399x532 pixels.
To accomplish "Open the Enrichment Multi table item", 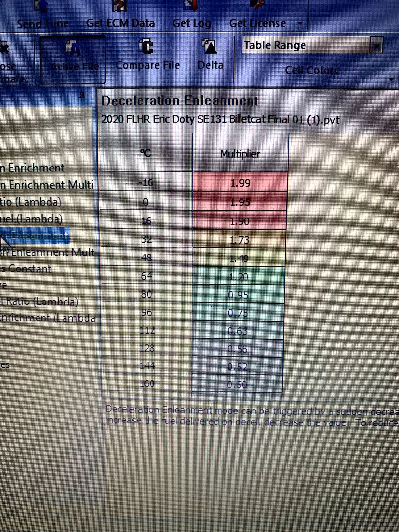I will [x=48, y=185].
